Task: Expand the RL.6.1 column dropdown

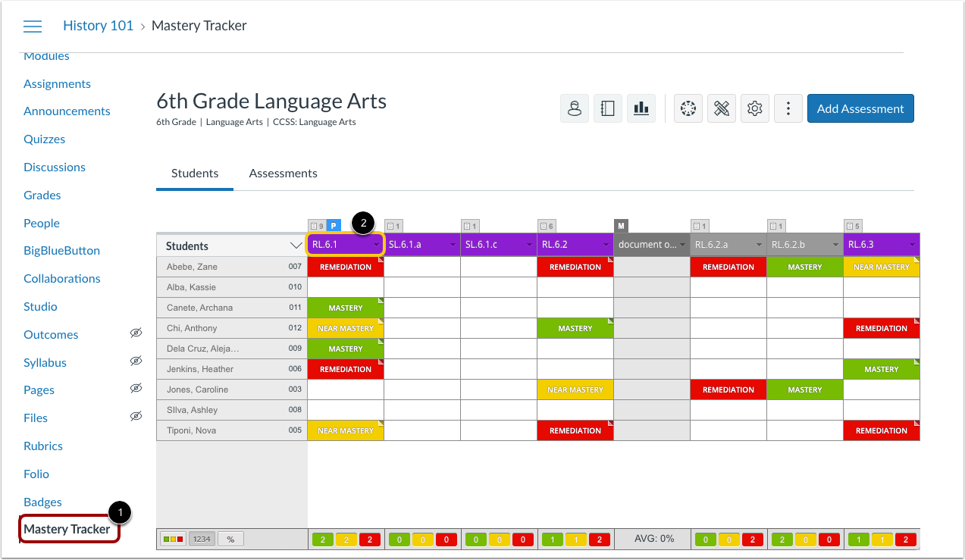Action: (377, 246)
